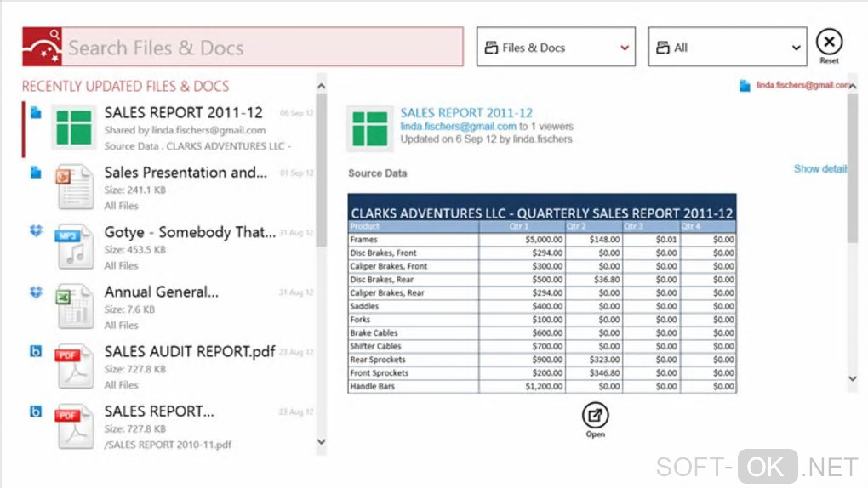The image size is (868, 488).
Task: Click Box icon beside SALES REPORT 2010-11
Action: point(36,411)
